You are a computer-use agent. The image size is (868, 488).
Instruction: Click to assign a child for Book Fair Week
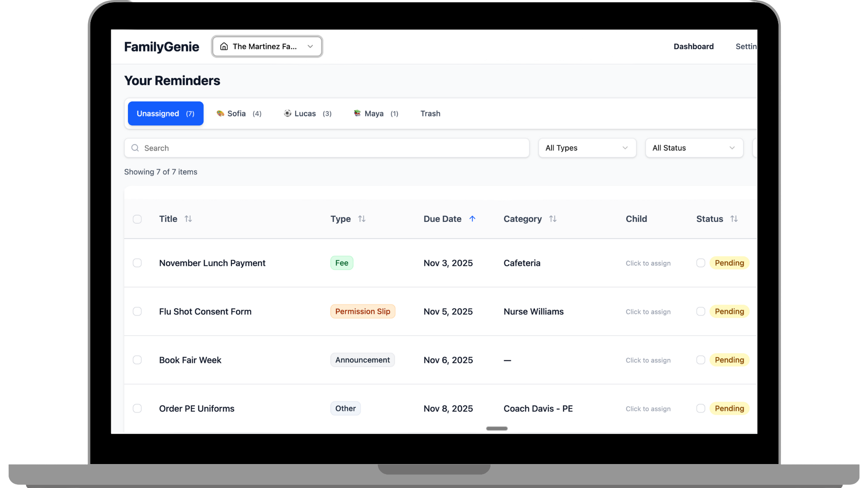click(648, 360)
